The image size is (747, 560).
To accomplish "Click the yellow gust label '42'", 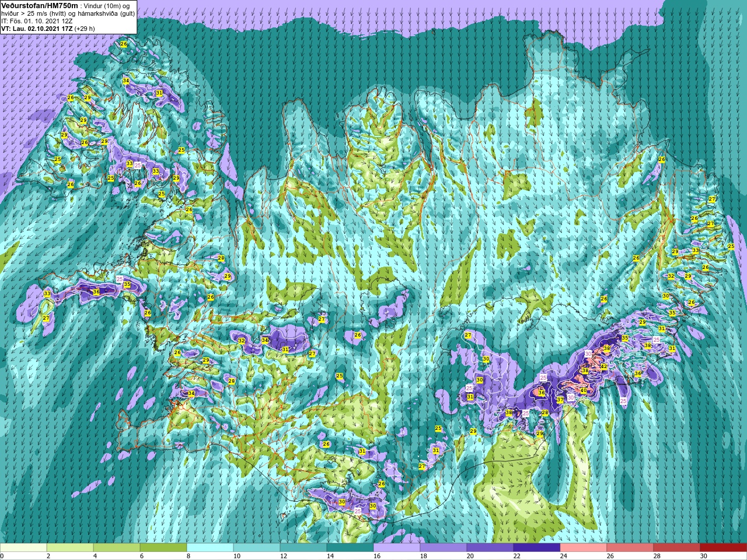I will [x=604, y=366].
